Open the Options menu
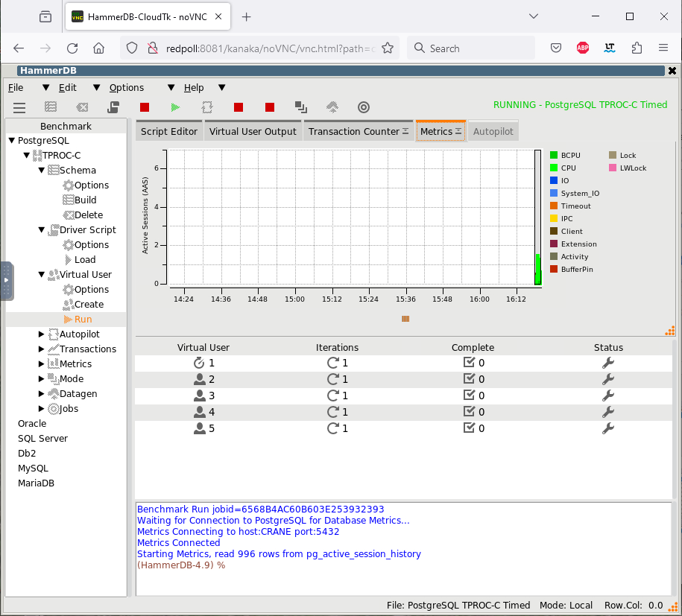 pos(127,87)
